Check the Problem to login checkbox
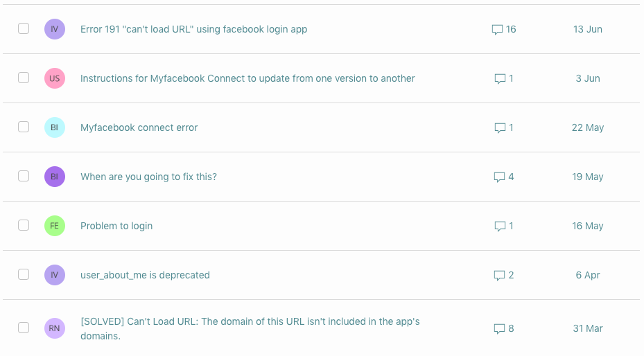 pos(24,225)
